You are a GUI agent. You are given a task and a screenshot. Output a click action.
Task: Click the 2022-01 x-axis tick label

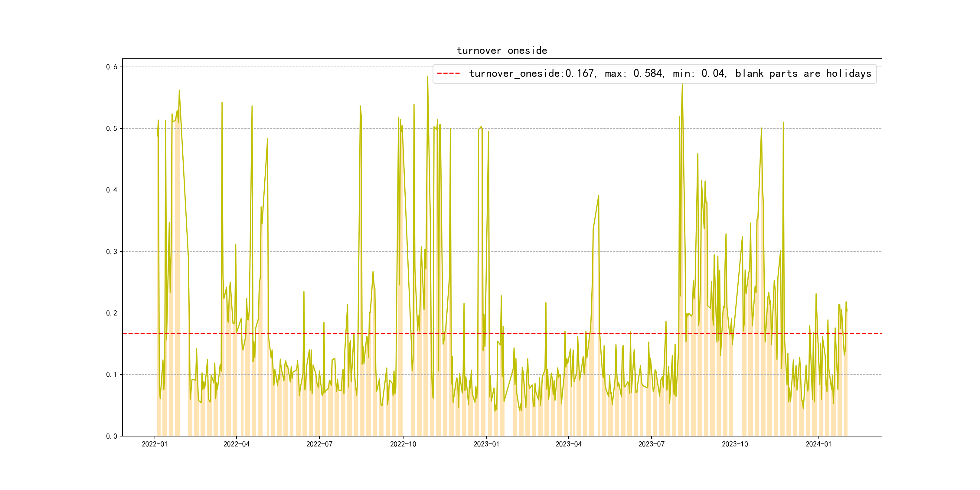(x=155, y=444)
